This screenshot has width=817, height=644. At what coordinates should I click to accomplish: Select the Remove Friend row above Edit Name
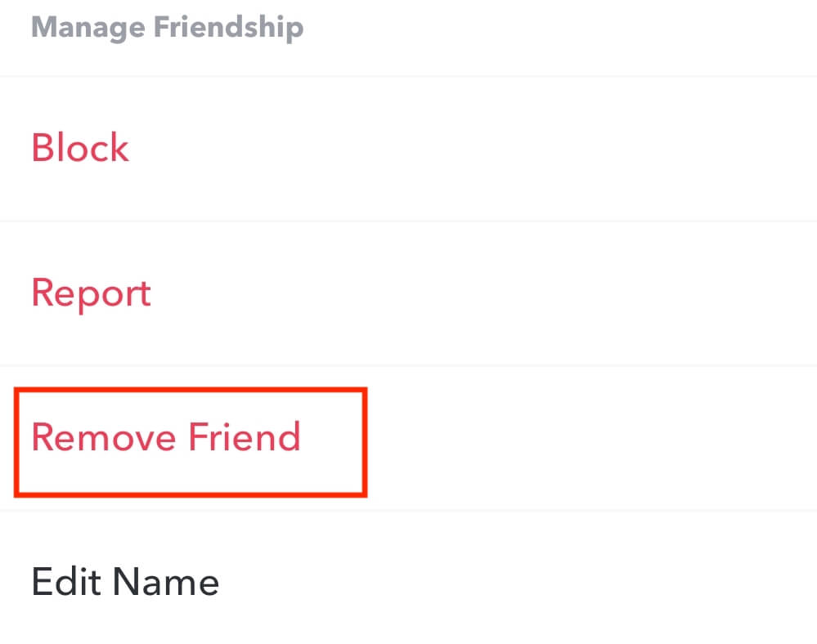pyautogui.click(x=409, y=438)
